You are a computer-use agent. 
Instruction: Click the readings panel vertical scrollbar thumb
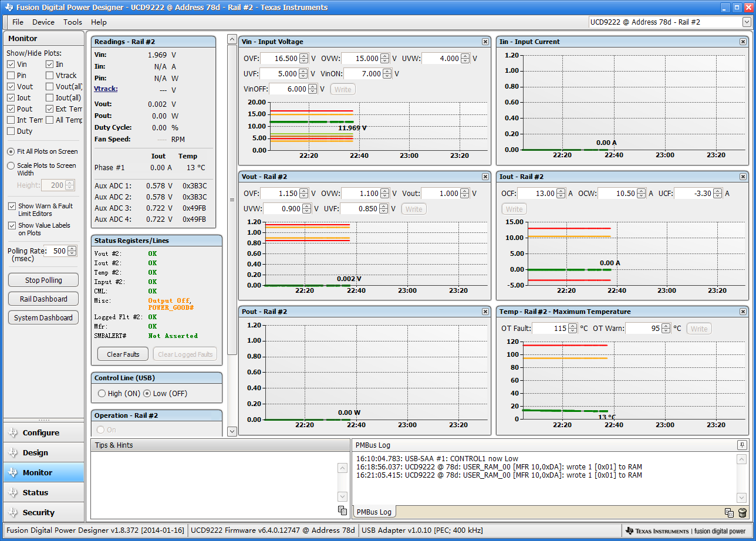tap(232, 200)
